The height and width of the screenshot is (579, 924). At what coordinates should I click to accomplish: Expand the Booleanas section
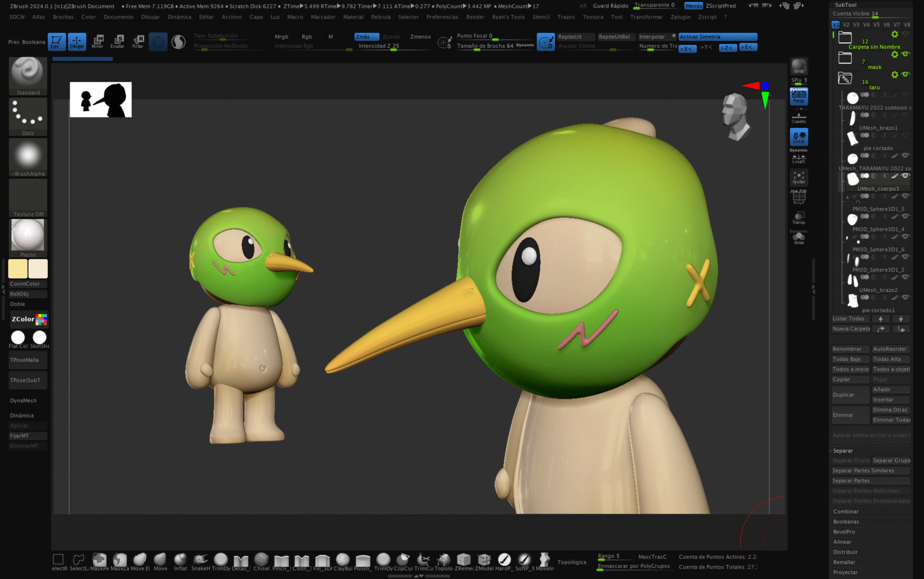[846, 522]
